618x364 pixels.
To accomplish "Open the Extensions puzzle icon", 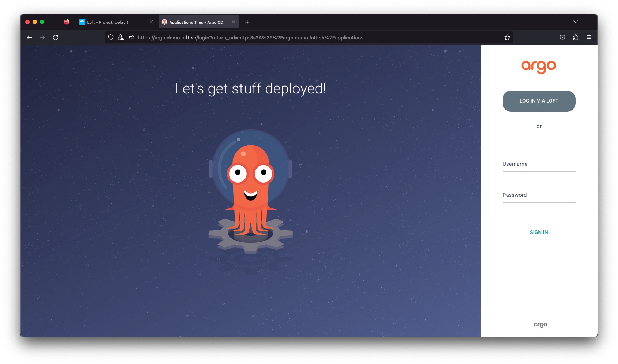I will 576,38.
